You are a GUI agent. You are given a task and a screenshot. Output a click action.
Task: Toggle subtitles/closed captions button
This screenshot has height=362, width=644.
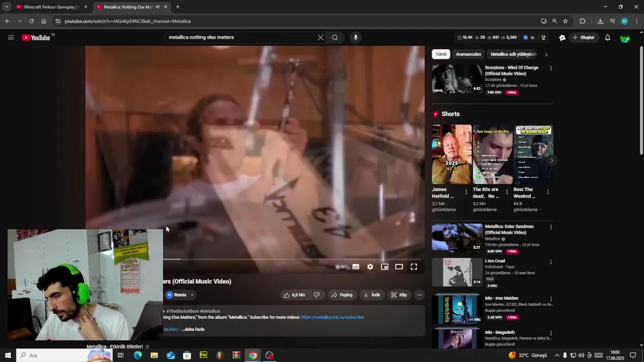point(356,267)
